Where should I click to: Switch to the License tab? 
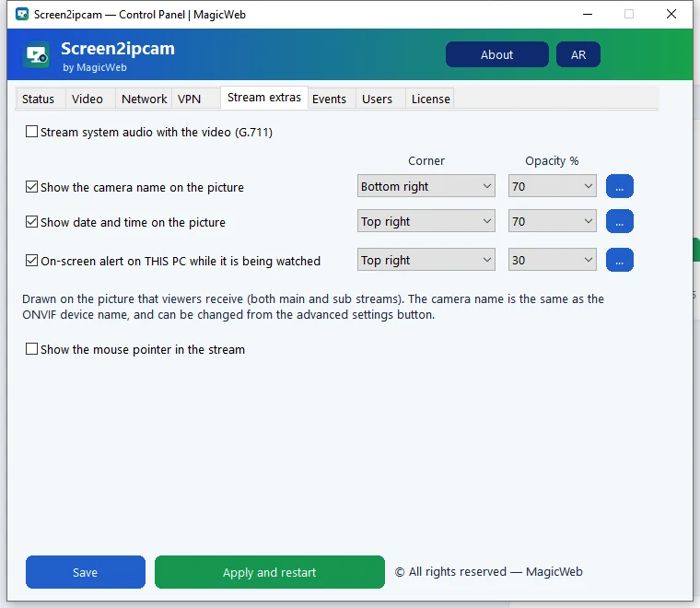click(430, 99)
